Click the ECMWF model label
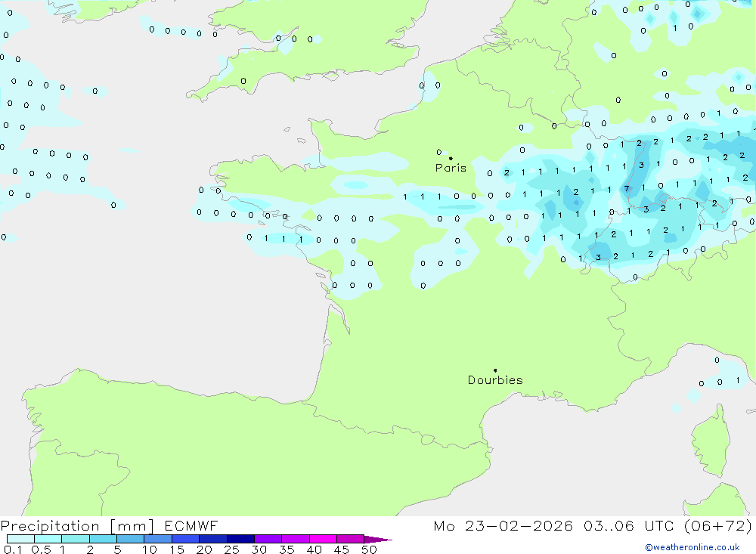Screen dimensions: 756x554 tap(191, 525)
